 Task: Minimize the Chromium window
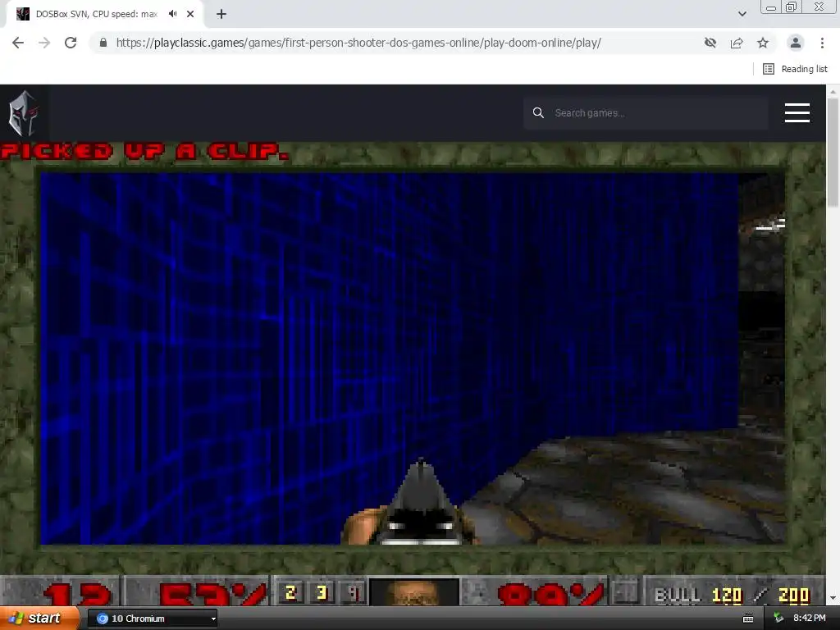click(771, 7)
